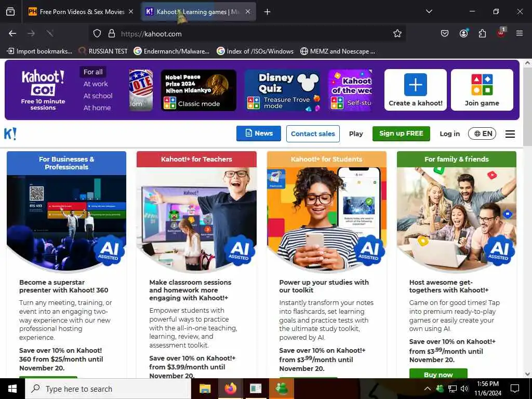
Task: Click the site padlock icon
Action: point(112,34)
